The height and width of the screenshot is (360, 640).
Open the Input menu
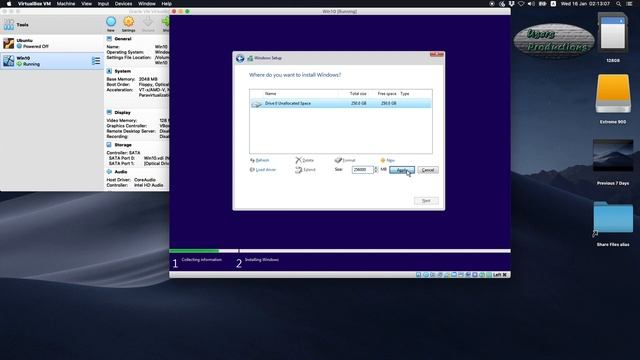103,4
